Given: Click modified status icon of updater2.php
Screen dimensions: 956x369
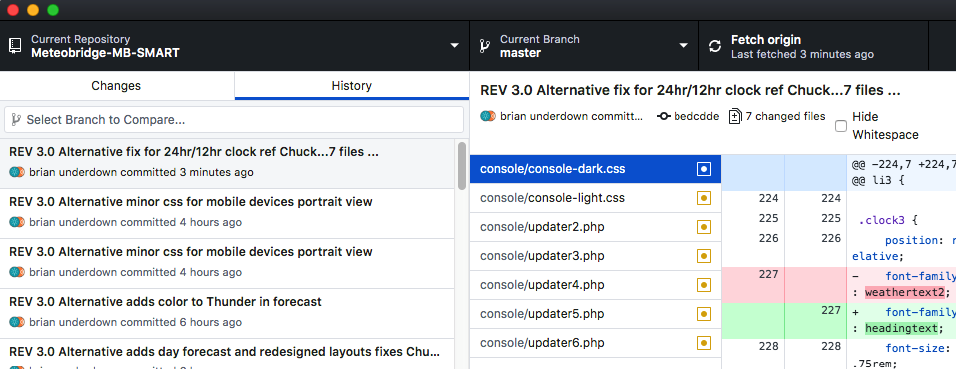Looking at the screenshot, I should coord(704,227).
